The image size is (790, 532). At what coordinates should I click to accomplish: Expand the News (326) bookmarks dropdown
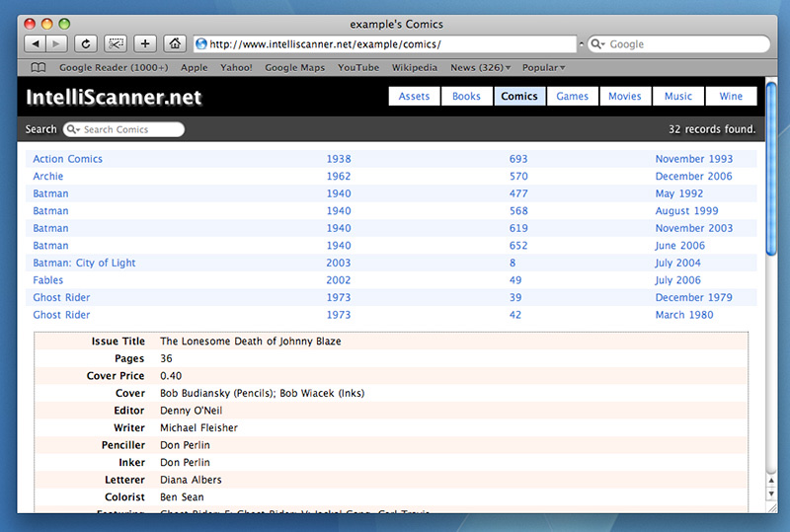click(x=480, y=68)
